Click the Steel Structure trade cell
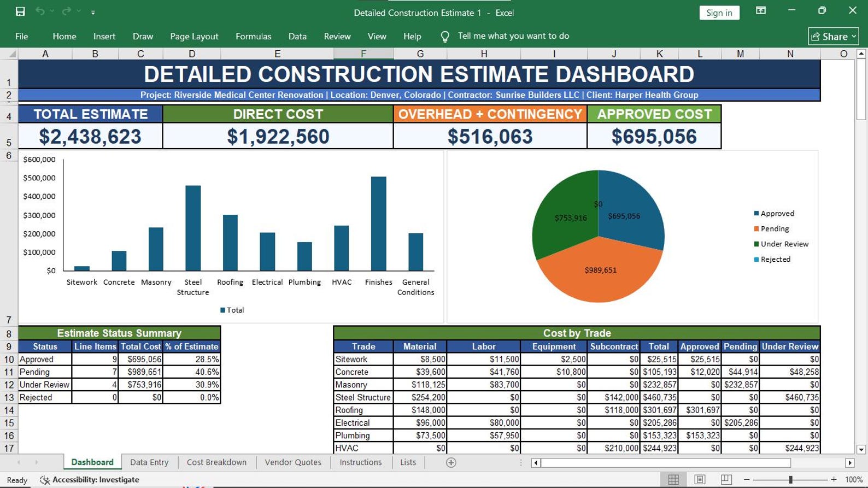Image resolution: width=868 pixels, height=488 pixels. click(363, 397)
